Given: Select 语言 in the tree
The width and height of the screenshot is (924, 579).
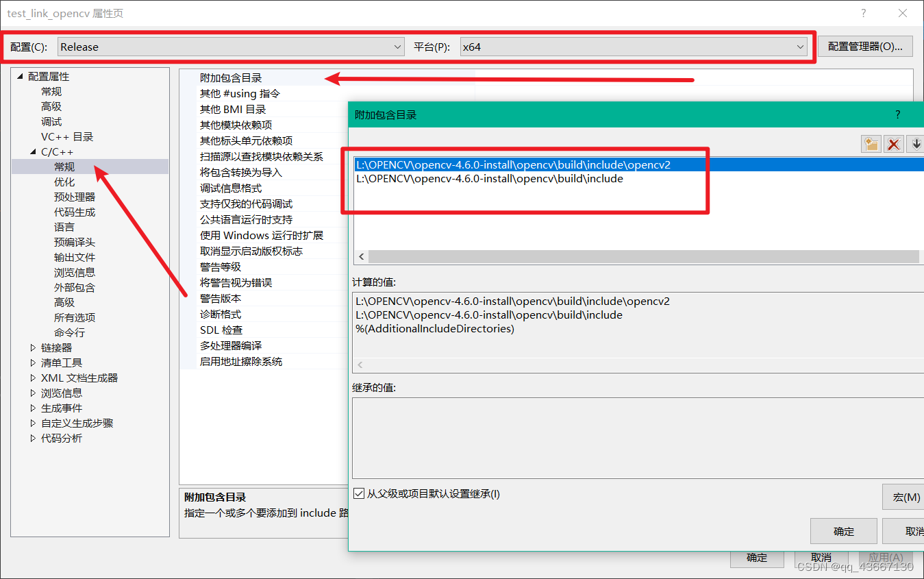Looking at the screenshot, I should click(64, 227).
